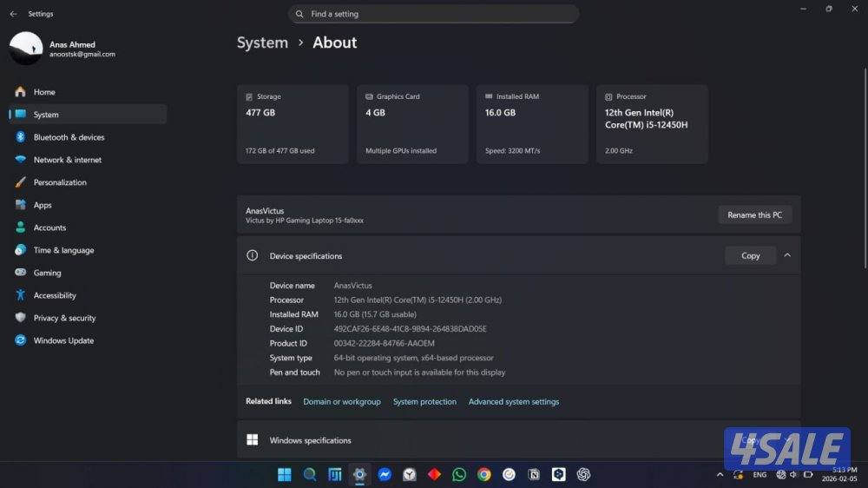The width and height of the screenshot is (868, 488).
Task: Click the System type value text
Action: click(x=413, y=358)
